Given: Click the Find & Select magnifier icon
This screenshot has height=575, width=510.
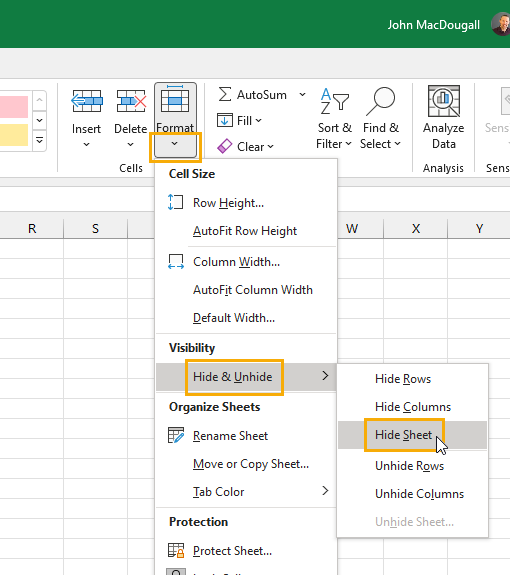Looking at the screenshot, I should coord(381,101).
